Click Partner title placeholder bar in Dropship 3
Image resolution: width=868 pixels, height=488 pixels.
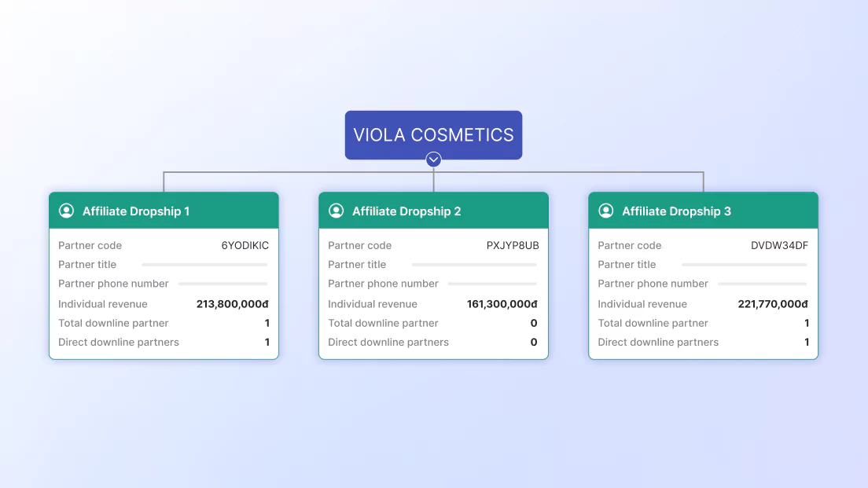click(x=744, y=265)
